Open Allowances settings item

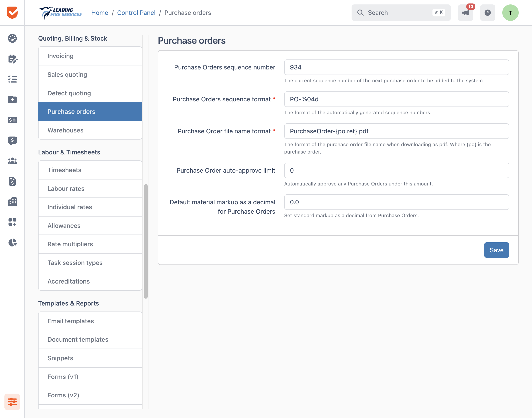90,226
